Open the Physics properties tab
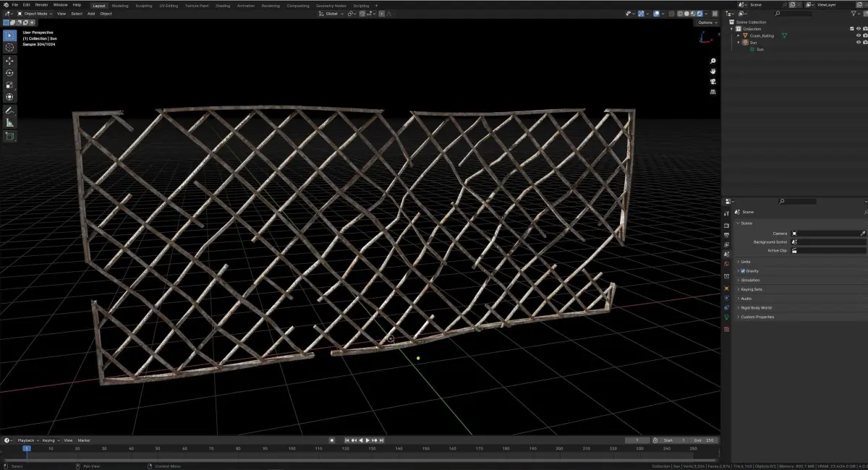Screen dimensions: 868x470 (727, 298)
